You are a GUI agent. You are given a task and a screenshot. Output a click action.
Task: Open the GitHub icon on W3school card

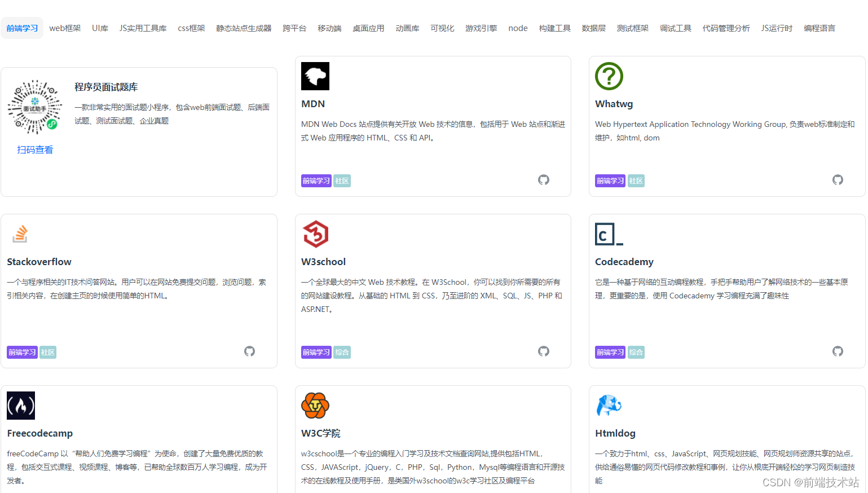(544, 351)
